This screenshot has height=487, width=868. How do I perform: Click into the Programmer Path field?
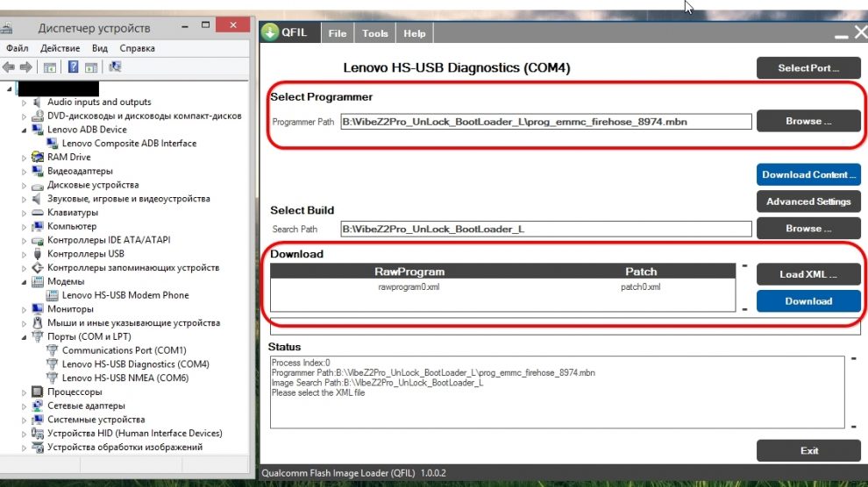(545, 122)
